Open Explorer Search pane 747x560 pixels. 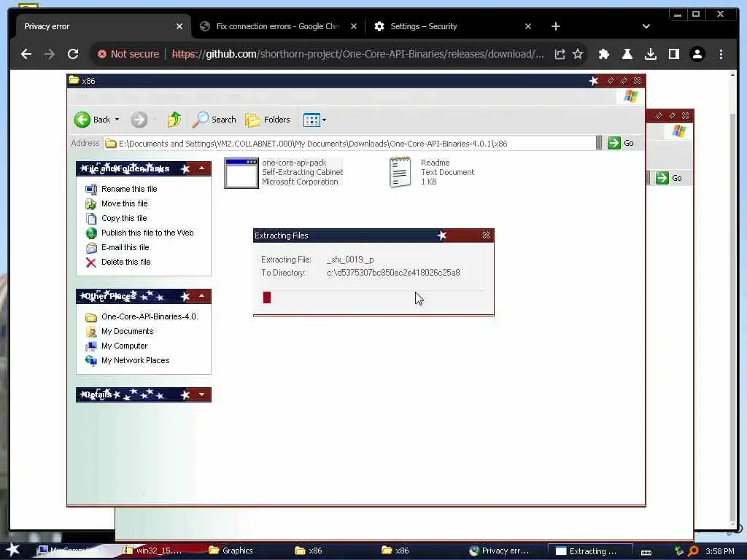click(x=214, y=120)
